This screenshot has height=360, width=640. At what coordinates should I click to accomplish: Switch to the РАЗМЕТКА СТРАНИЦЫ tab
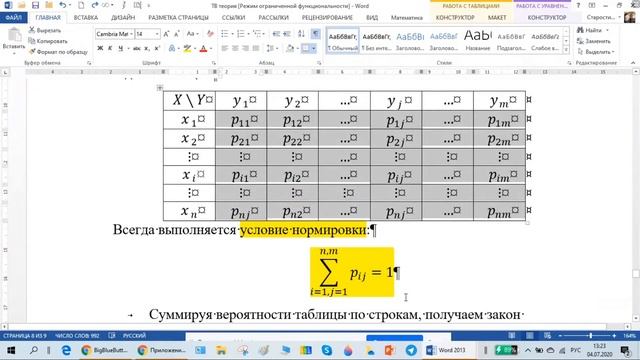[178, 18]
